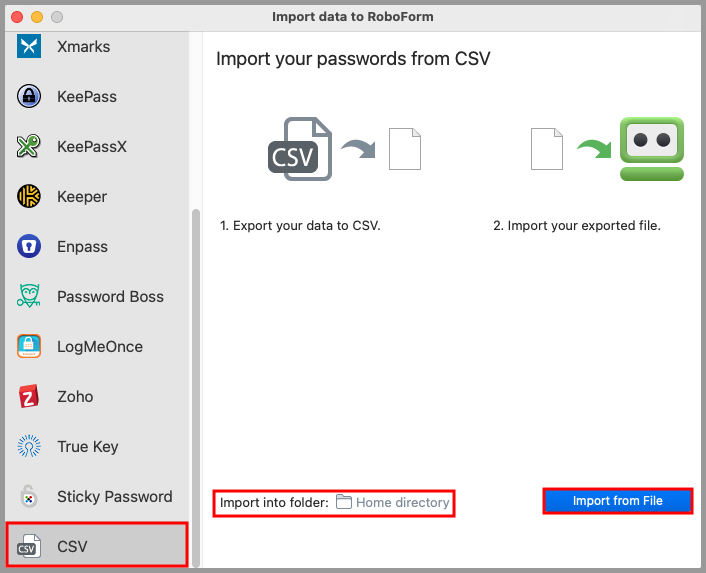This screenshot has height=573, width=706.
Task: Select the red Zoho icon
Action: tap(29, 396)
